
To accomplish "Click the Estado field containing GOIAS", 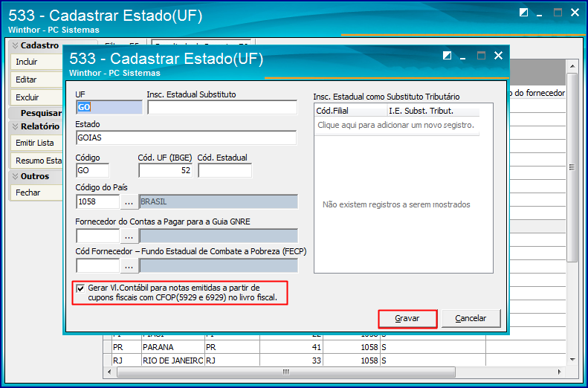I will point(186,138).
